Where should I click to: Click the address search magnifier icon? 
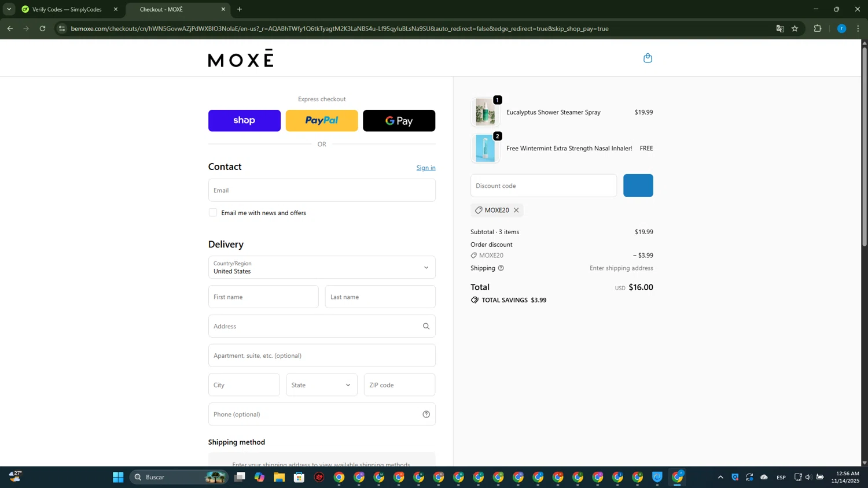(x=426, y=326)
